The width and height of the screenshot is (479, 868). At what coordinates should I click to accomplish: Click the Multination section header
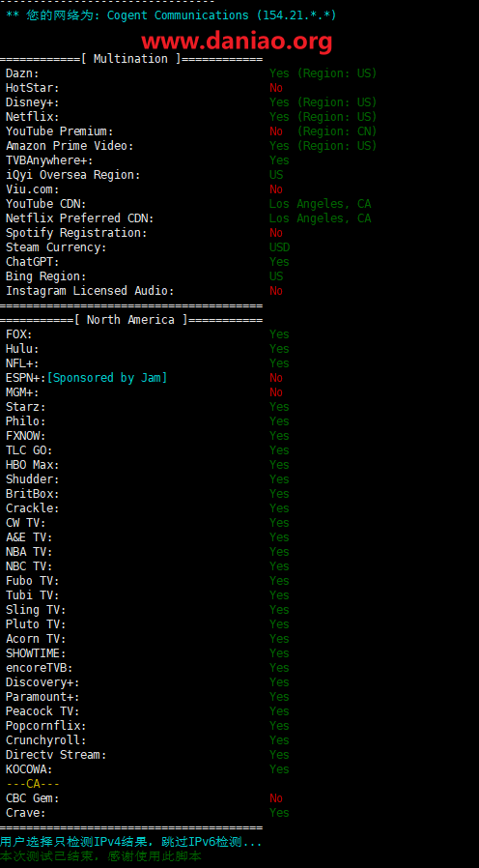[131, 59]
